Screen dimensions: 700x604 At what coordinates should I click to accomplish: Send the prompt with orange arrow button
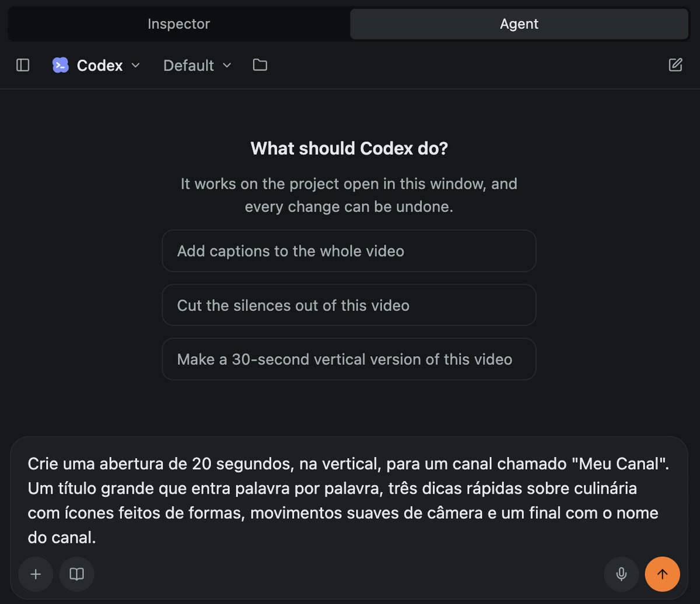click(662, 574)
